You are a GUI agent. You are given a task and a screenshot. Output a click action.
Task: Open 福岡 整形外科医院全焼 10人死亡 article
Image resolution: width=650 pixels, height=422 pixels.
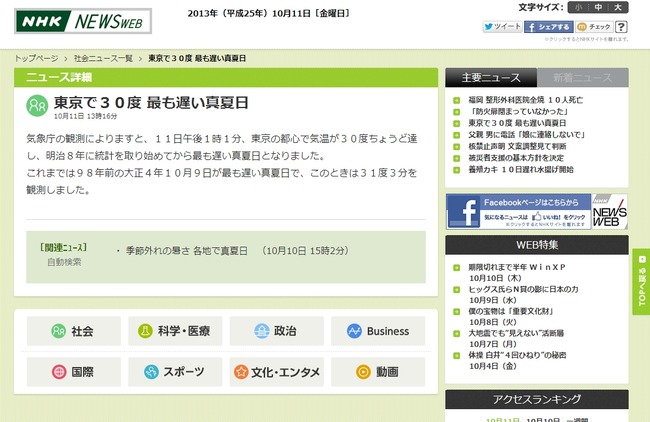525,100
